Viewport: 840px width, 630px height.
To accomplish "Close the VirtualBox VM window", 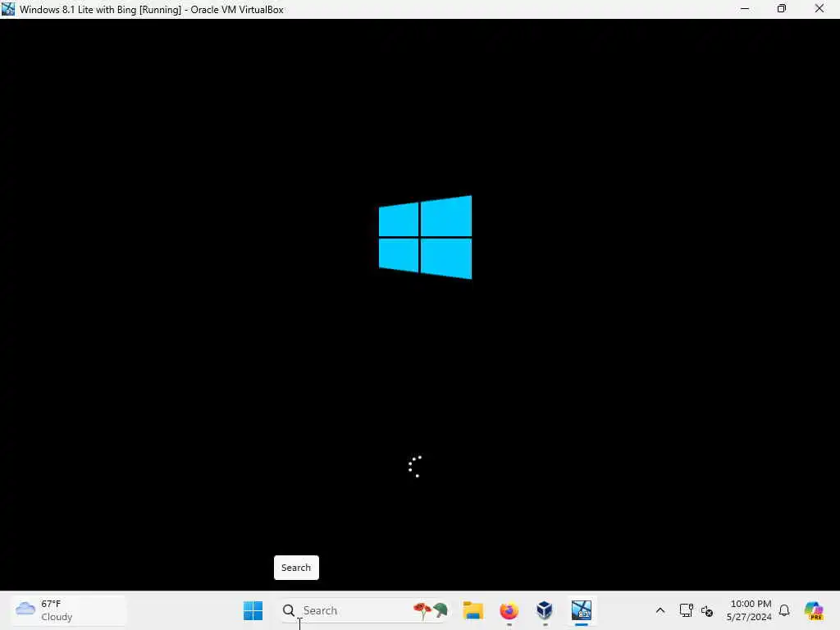I will click(x=819, y=9).
